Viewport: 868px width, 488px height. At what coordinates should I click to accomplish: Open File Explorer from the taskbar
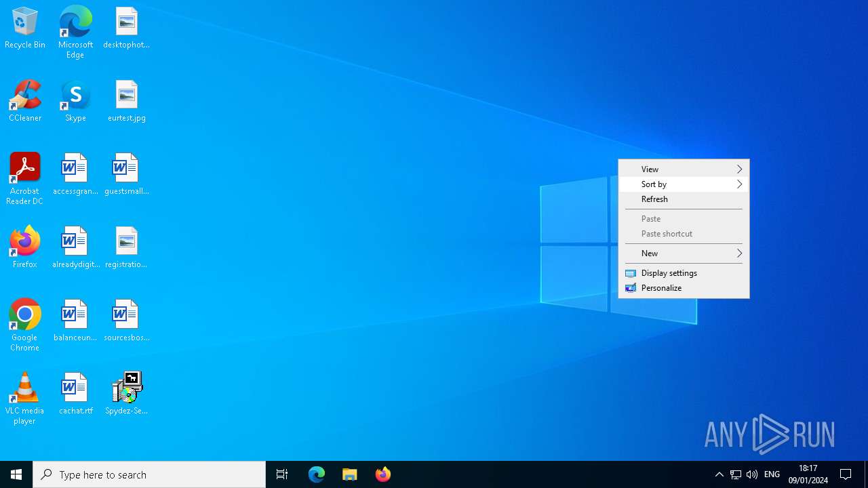point(350,474)
